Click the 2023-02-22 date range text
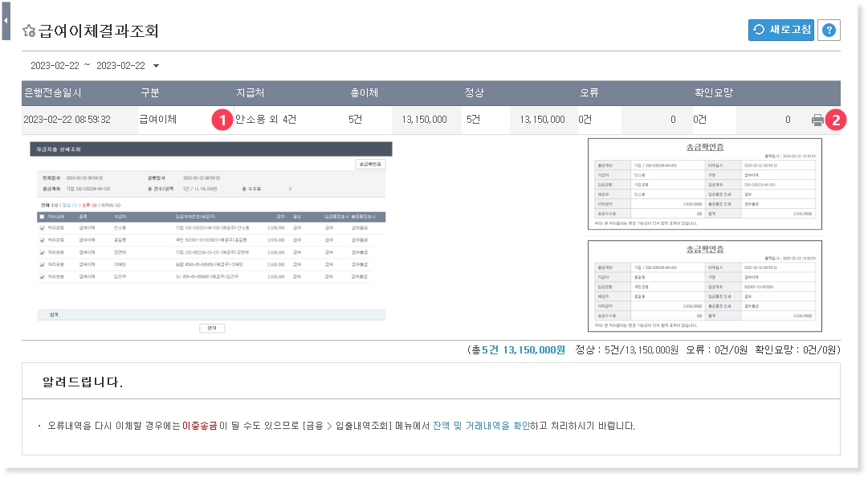This screenshot has height=478, width=868. pos(88,66)
